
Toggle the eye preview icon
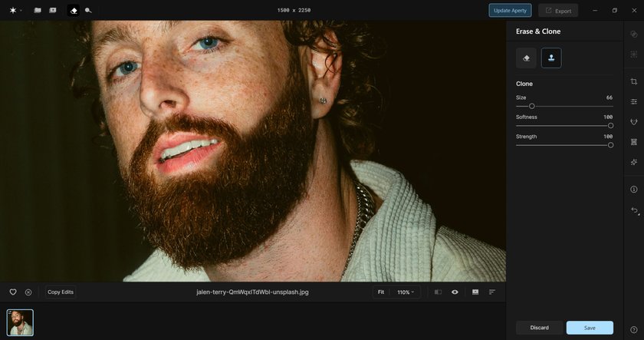[x=455, y=292]
